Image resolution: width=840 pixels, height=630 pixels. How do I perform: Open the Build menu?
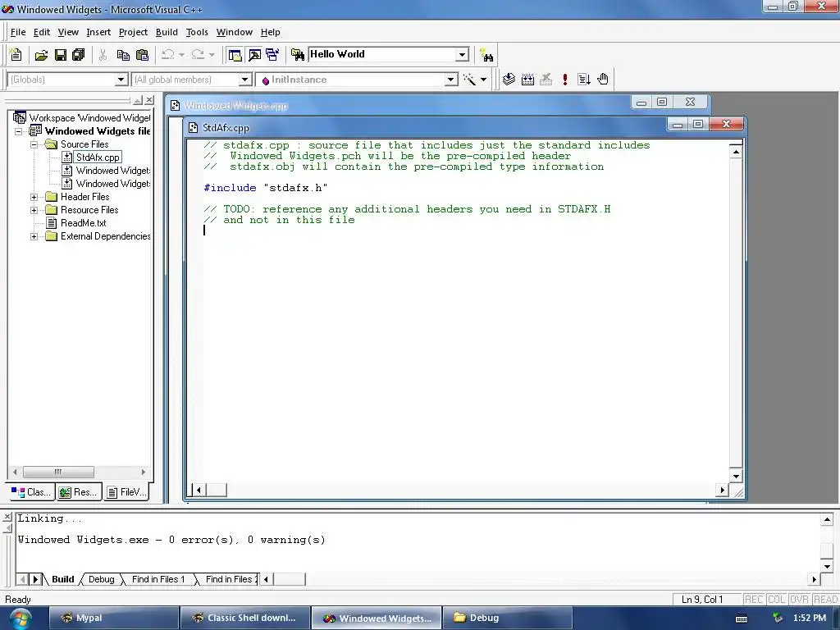pos(167,32)
